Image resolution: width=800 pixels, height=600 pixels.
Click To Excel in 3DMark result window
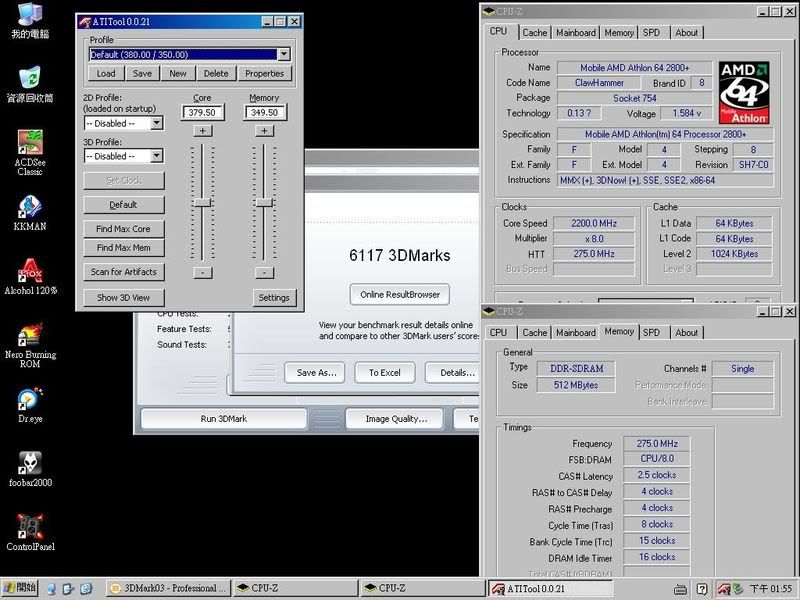click(385, 373)
